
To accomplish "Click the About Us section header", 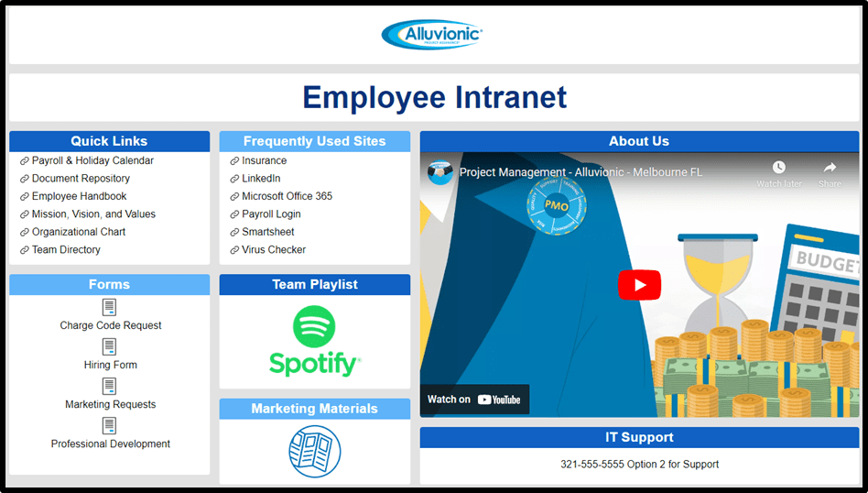I will click(x=639, y=141).
